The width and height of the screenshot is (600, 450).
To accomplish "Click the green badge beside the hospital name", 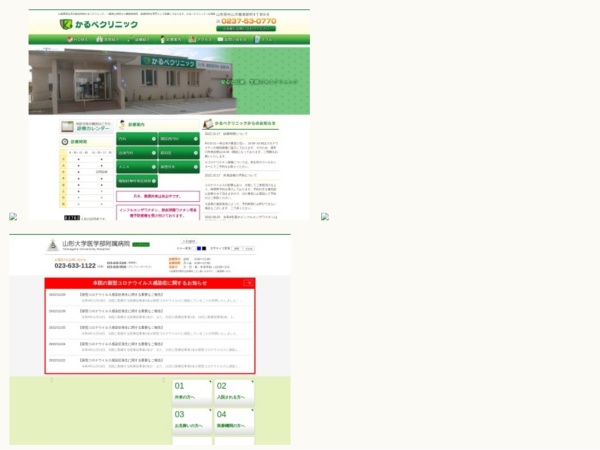I will click(141, 245).
